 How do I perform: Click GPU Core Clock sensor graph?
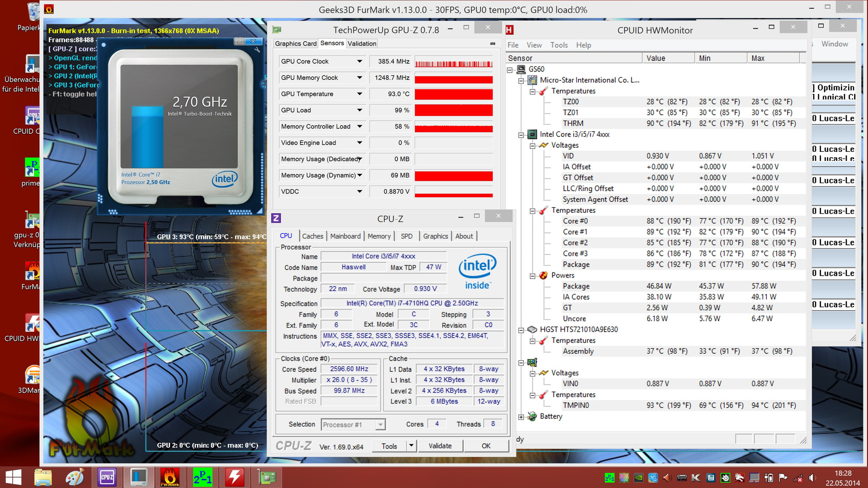point(453,61)
